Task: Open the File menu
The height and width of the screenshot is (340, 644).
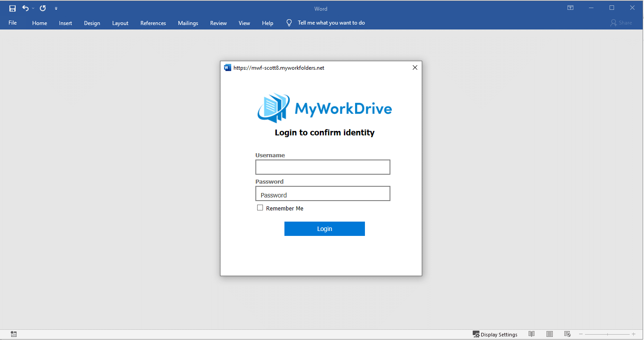Action: click(x=13, y=23)
